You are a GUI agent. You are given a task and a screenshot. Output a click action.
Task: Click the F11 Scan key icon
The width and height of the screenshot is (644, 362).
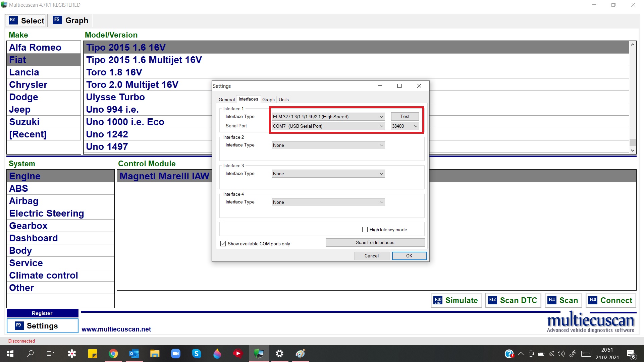coord(552,300)
